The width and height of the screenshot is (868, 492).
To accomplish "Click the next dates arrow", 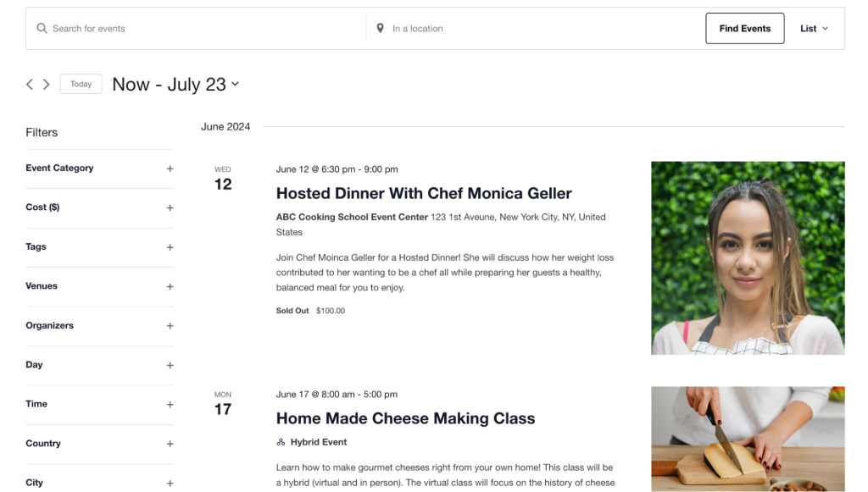I will 47,84.
